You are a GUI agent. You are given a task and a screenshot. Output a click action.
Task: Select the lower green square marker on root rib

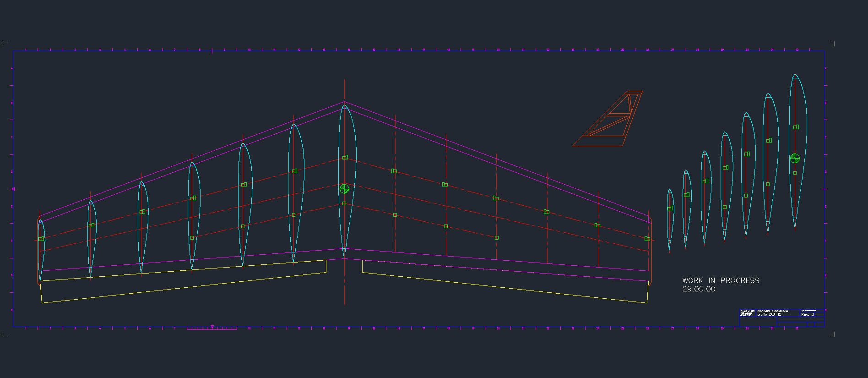344,203
